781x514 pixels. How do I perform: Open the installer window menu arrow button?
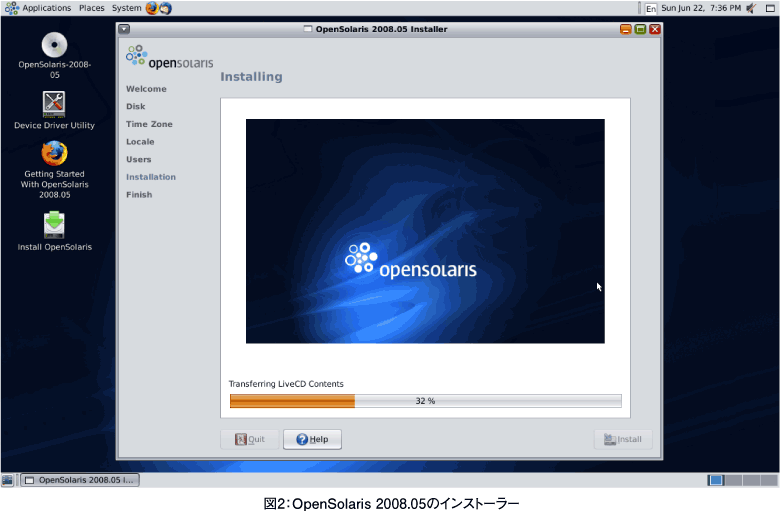click(x=124, y=29)
